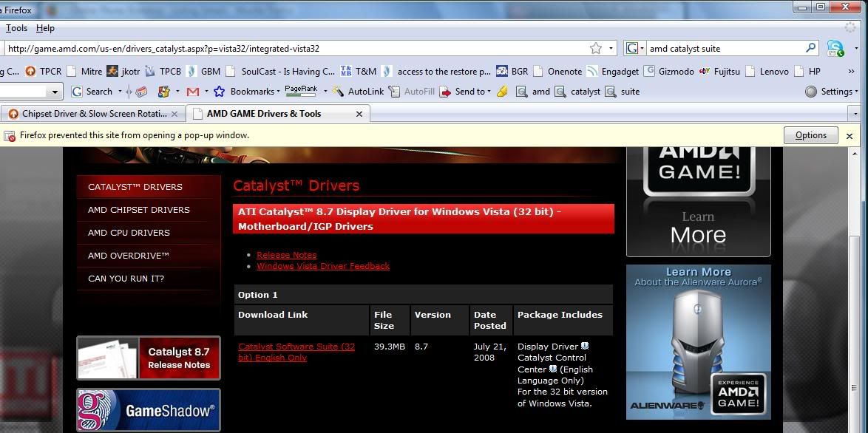
Task: Open the Tools menu
Action: pyautogui.click(x=16, y=28)
